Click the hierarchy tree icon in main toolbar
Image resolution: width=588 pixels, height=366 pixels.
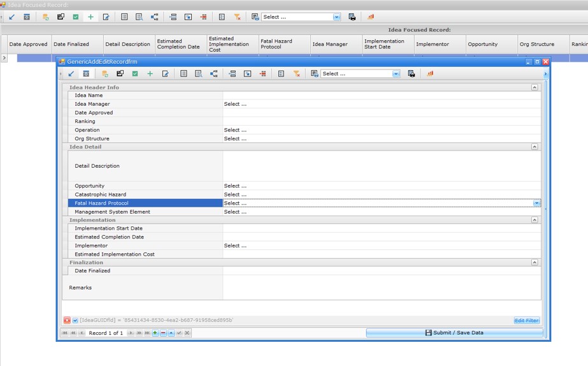(x=154, y=17)
